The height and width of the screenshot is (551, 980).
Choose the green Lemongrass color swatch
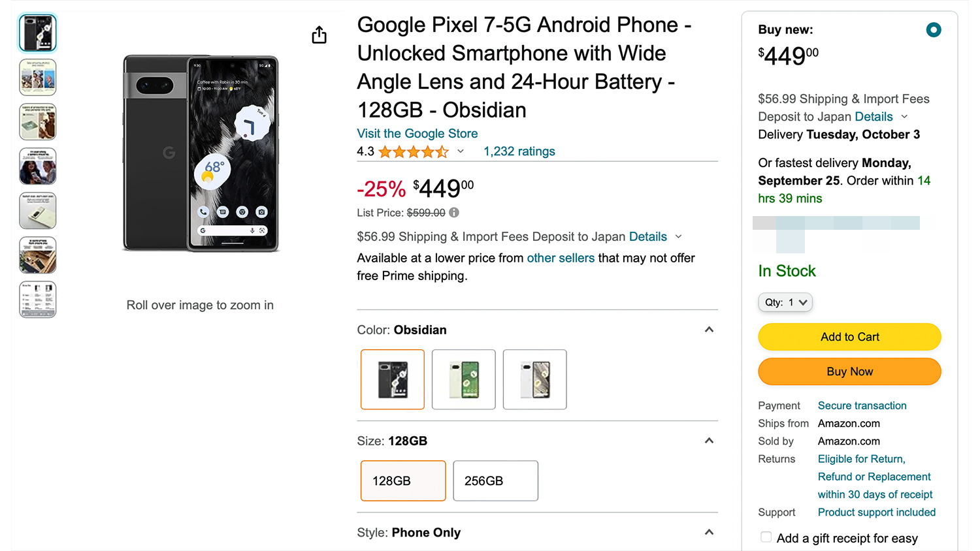point(464,379)
